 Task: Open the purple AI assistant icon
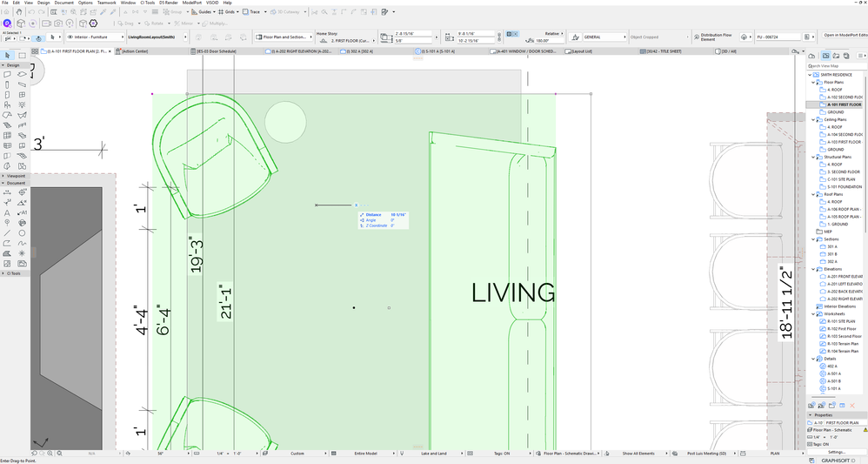(x=7, y=24)
